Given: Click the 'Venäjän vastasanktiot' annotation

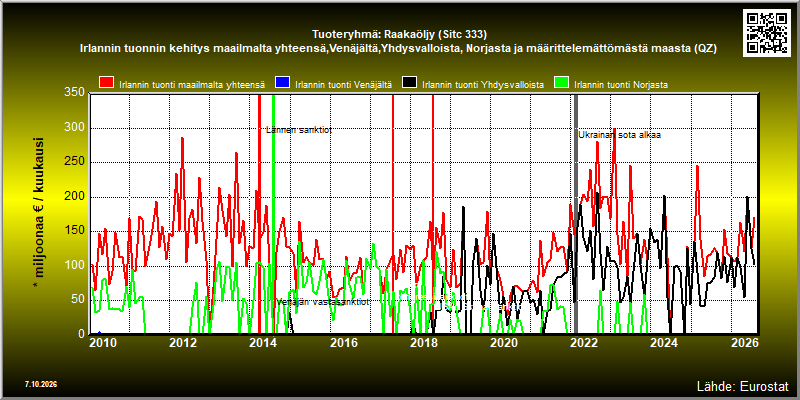Looking at the screenshot, I should [x=323, y=302].
